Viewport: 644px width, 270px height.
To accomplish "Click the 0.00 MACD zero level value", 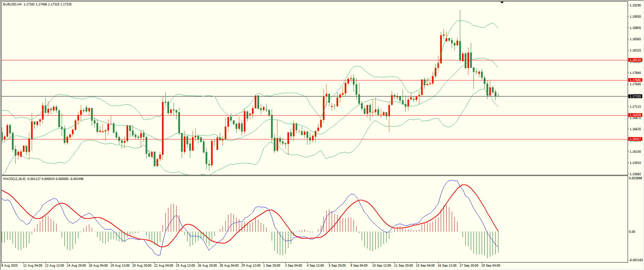I will 632,232.
